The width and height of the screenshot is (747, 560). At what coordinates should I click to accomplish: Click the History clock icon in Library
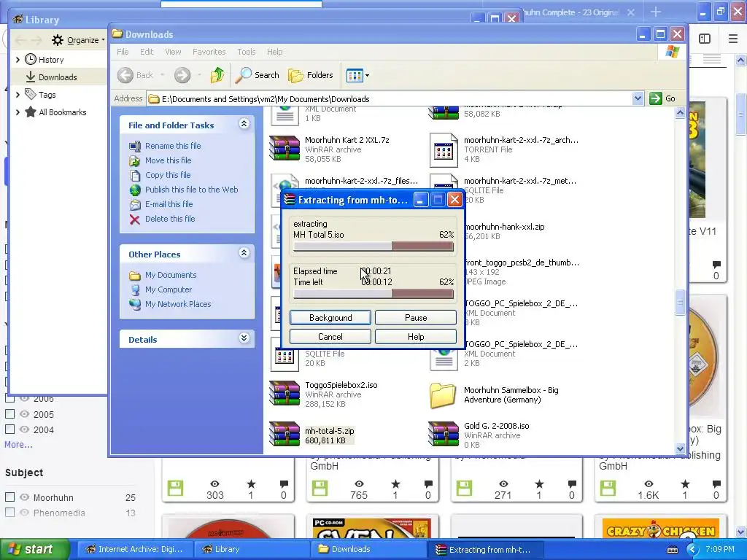click(31, 60)
